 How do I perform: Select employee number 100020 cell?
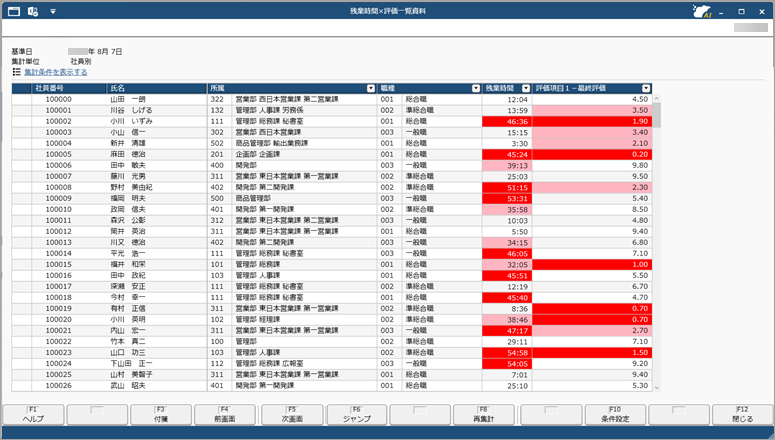pyautogui.click(x=69, y=319)
